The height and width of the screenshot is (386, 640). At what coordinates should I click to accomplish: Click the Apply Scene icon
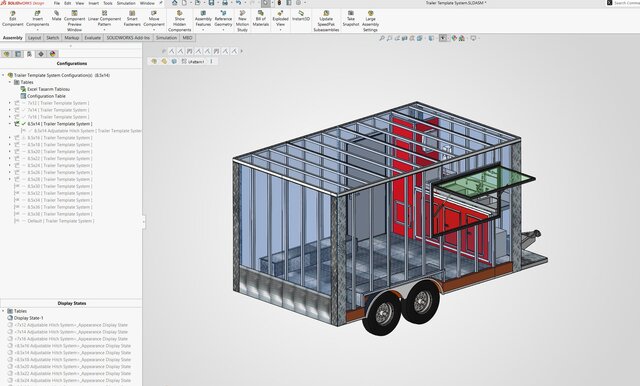coord(462,38)
